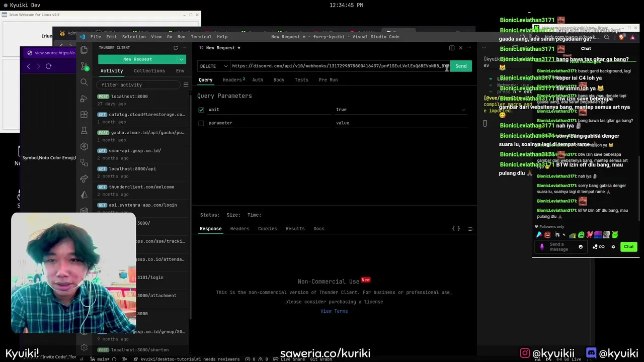Open chat settings gear icon

point(613,247)
